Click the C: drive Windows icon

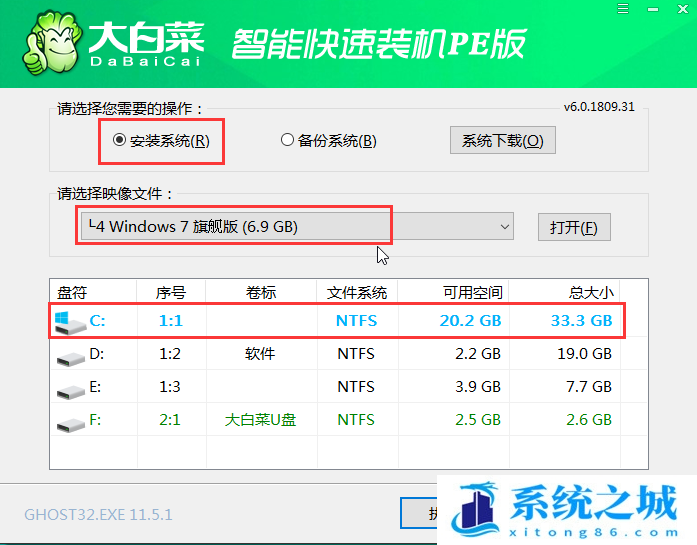(x=70, y=322)
